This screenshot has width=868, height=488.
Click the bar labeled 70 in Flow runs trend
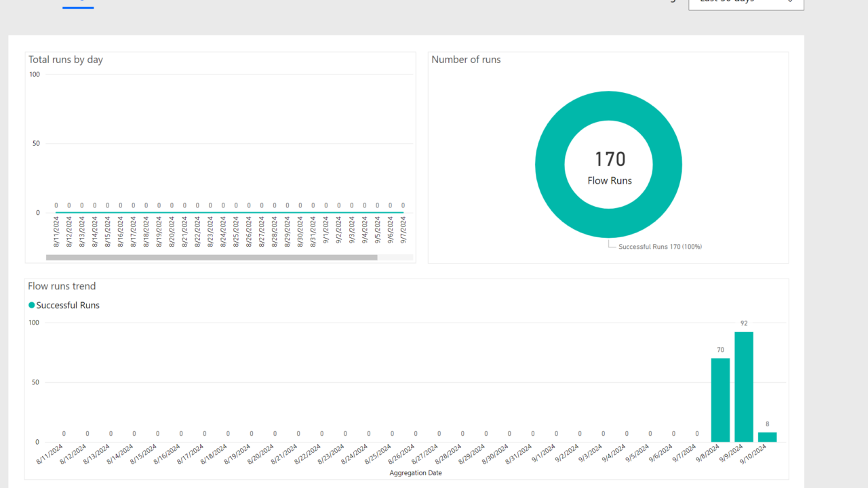(x=720, y=400)
